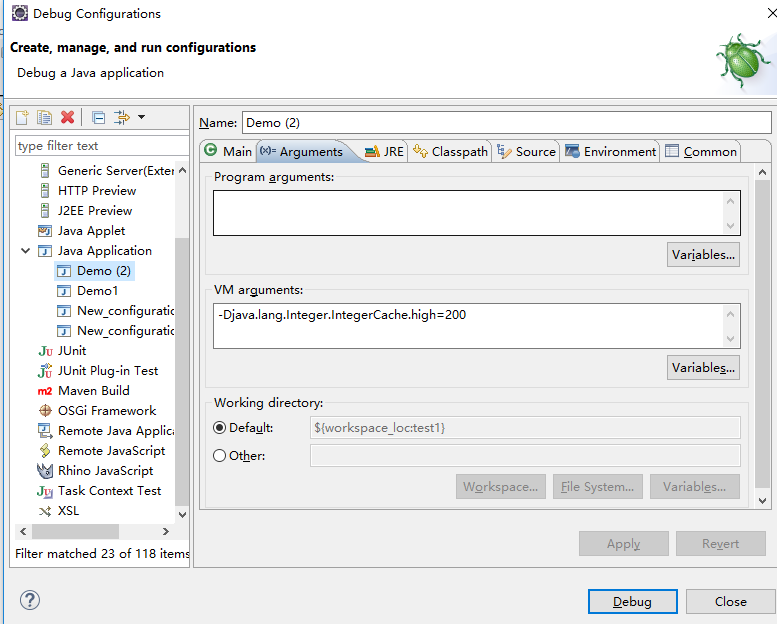The image size is (777, 624).
Task: Switch to the Classpath tab
Action: click(x=450, y=152)
